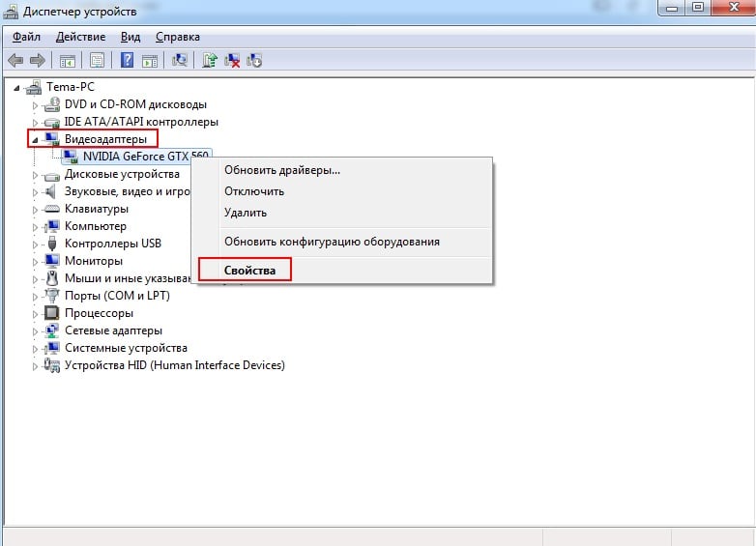This screenshot has height=546, width=756.
Task: Click the Scan for hardware changes toolbar icon
Action: point(179,60)
